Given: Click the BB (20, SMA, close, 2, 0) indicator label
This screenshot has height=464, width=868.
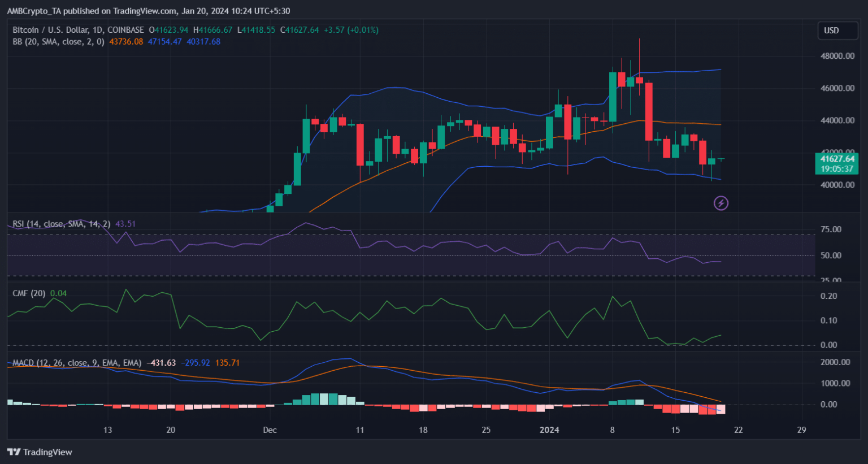Looking at the screenshot, I should pyautogui.click(x=58, y=42).
